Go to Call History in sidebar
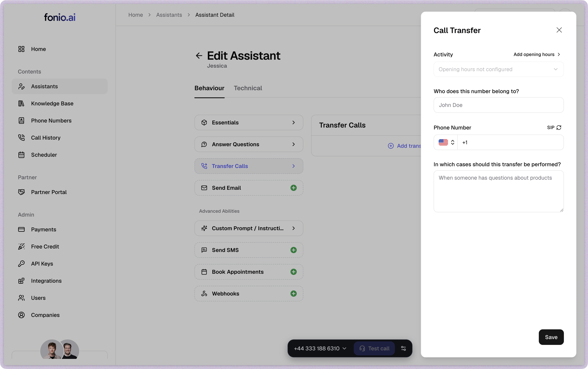The image size is (588, 369). pyautogui.click(x=46, y=138)
